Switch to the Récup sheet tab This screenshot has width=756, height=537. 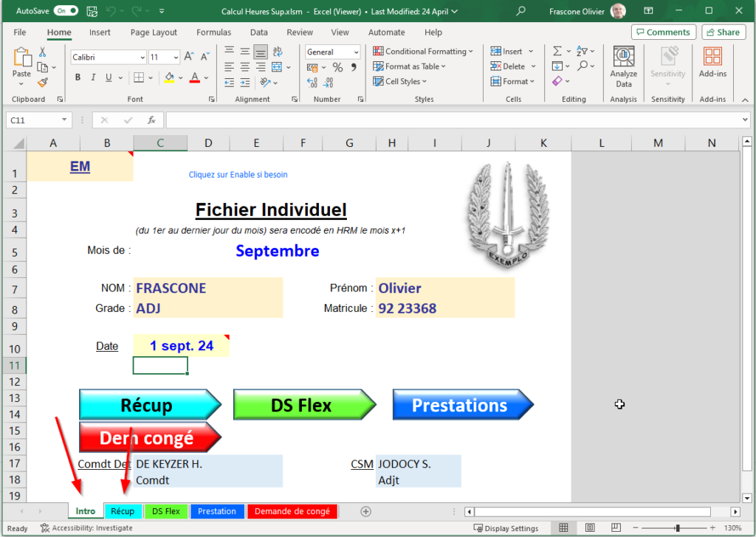(x=123, y=511)
